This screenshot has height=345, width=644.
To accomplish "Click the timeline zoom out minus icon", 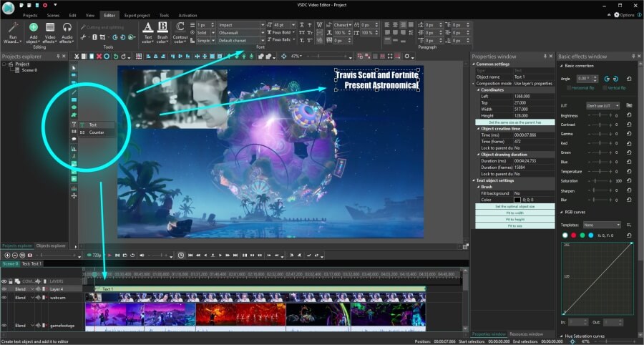I will [15, 255].
